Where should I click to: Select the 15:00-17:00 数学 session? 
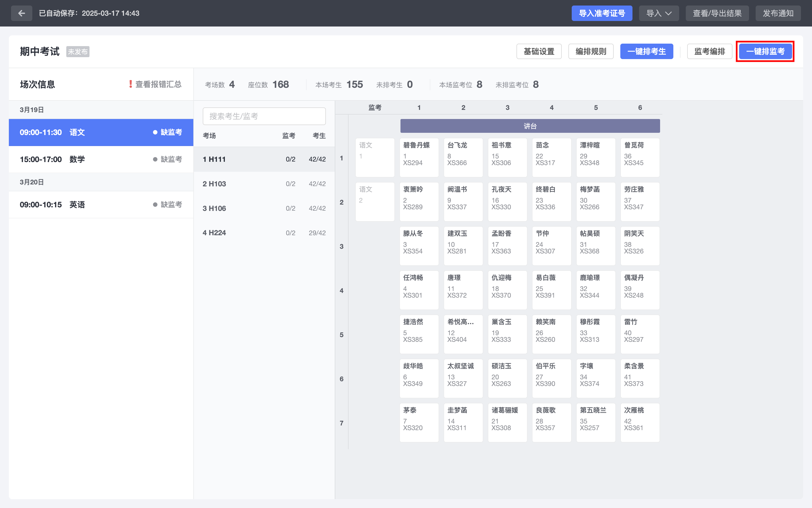pyautogui.click(x=101, y=159)
